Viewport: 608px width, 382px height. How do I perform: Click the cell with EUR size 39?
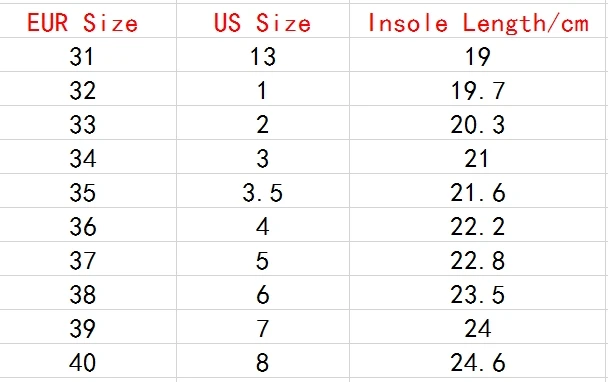pyautogui.click(x=88, y=327)
